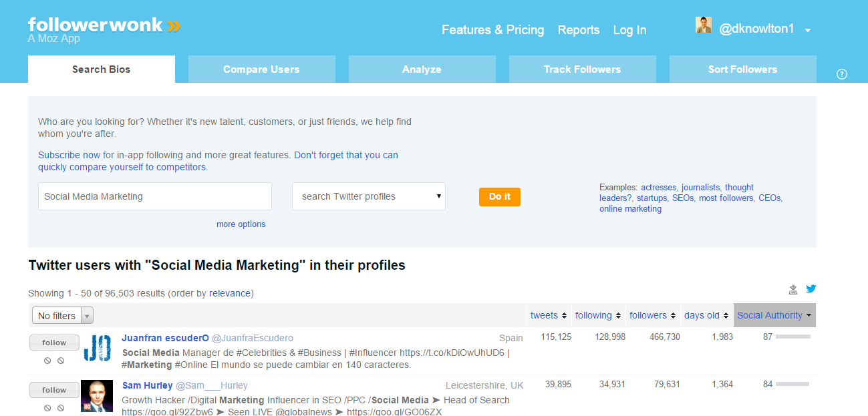The height and width of the screenshot is (416, 868).
Task: Click the @dknowlton1 profile avatar
Action: (704, 25)
